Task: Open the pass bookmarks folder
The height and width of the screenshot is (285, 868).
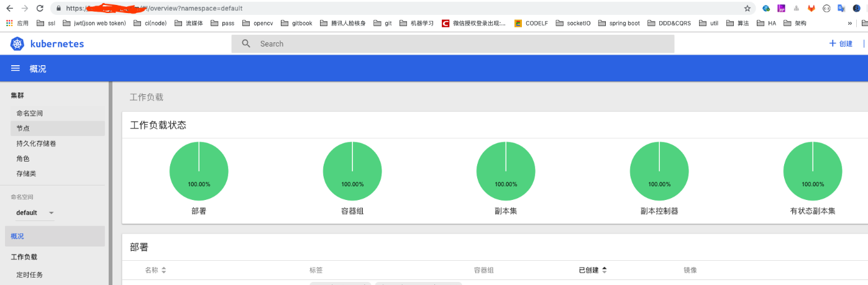Action: (x=222, y=23)
